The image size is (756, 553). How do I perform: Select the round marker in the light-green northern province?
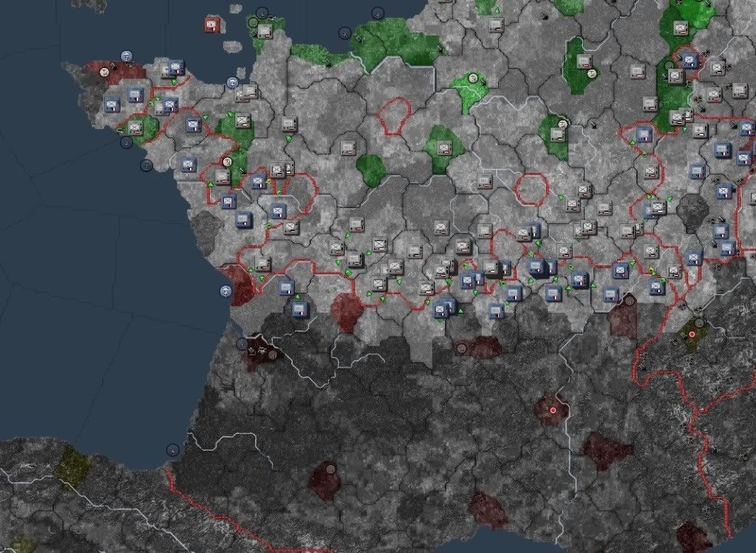click(x=473, y=78)
